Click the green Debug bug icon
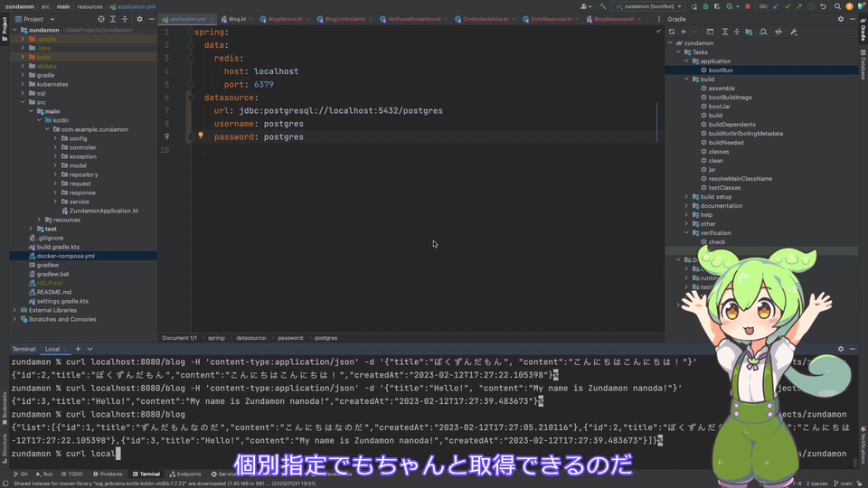Viewport: 868px width, 488px height. pos(706,6)
